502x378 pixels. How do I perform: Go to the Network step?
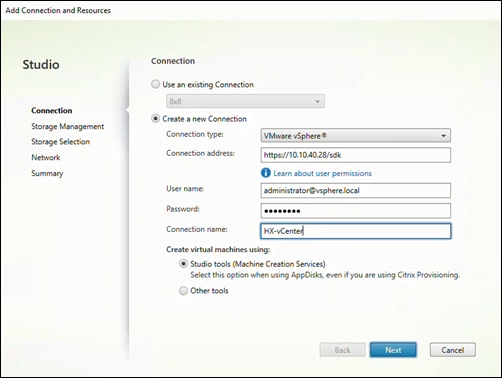[46, 157]
